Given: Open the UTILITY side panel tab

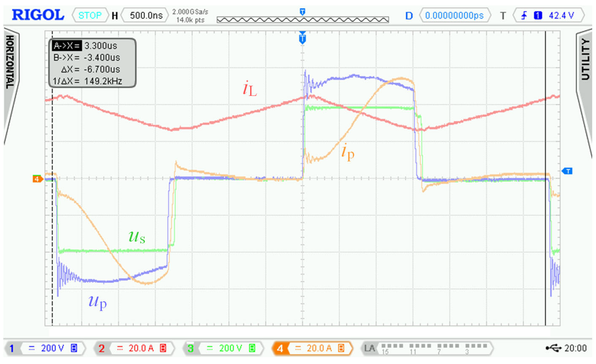Looking at the screenshot, I should point(585,59).
